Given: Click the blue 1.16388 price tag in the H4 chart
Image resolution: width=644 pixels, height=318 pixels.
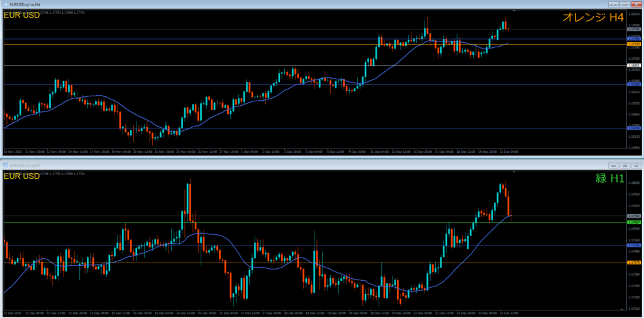Looking at the screenshot, I should 634,84.
